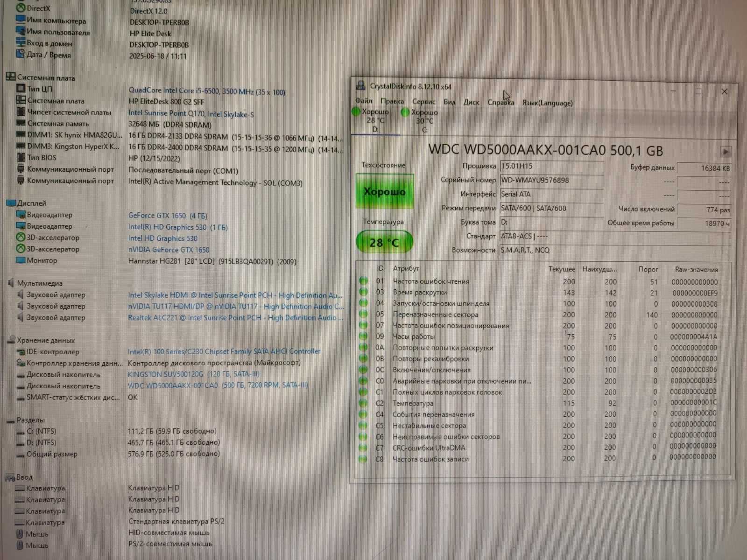
Task: Click the SMART-статус жёстких дисков icon
Action: 20,398
